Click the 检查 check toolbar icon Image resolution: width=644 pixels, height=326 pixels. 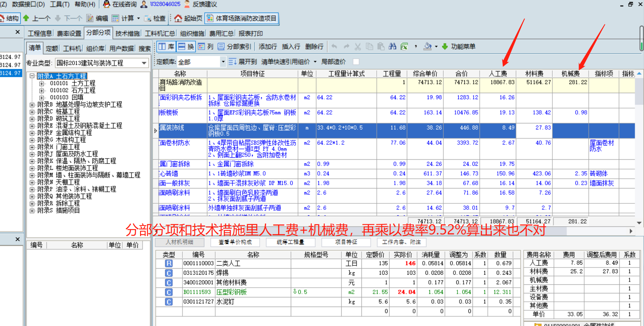pos(148,18)
